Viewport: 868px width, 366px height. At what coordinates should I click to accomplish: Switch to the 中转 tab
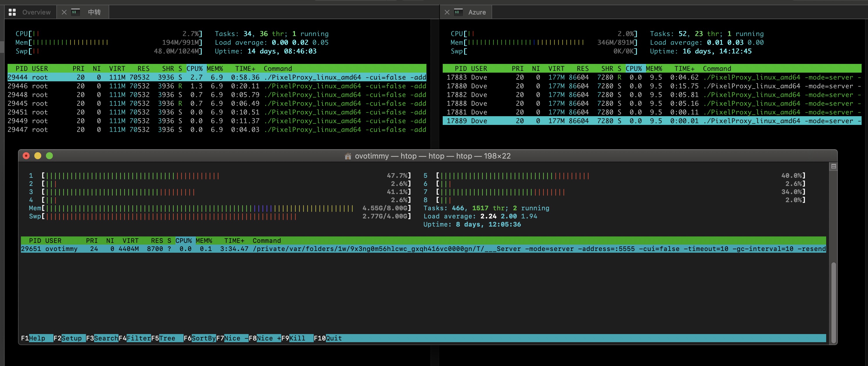tap(94, 12)
